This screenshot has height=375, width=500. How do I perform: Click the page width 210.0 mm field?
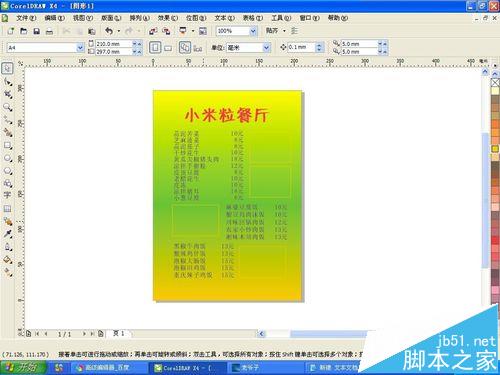click(x=114, y=44)
